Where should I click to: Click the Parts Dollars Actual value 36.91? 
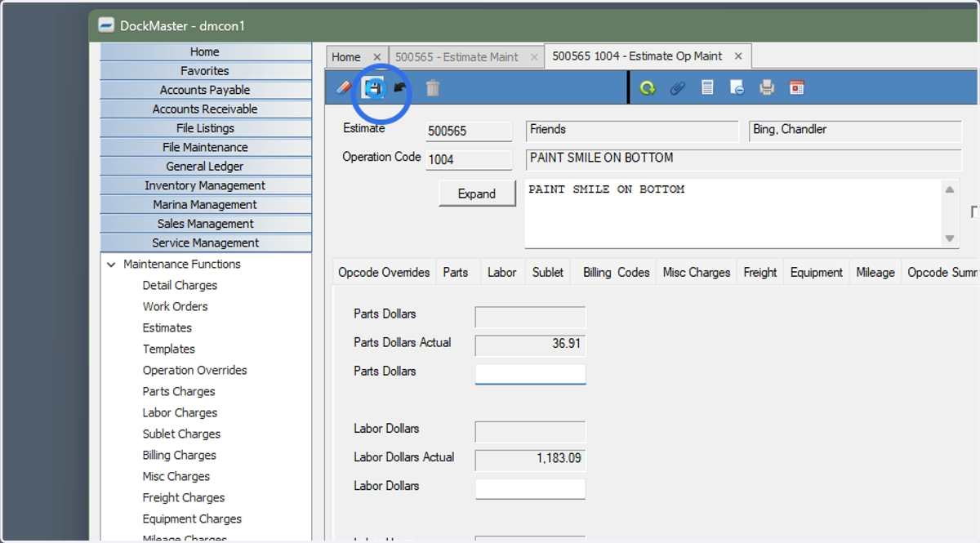[530, 345]
